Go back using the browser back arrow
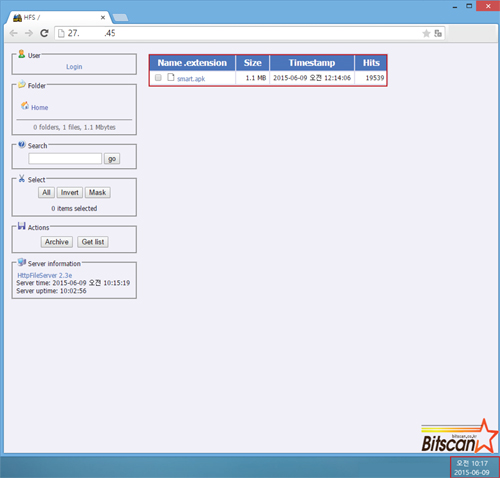The width and height of the screenshot is (500, 478). pos(14,33)
